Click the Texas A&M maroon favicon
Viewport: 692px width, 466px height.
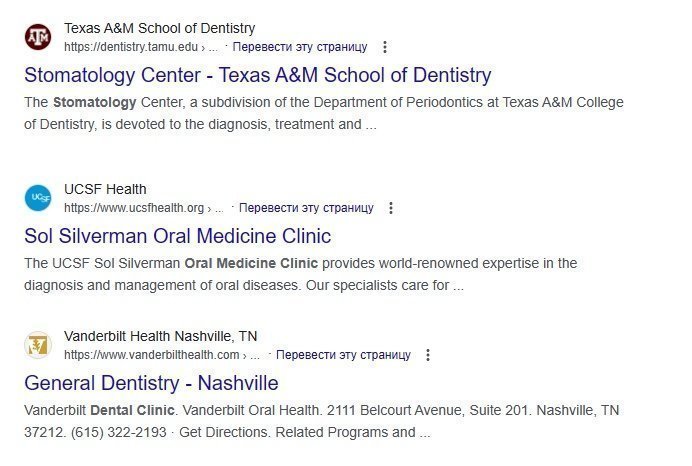pos(38,37)
